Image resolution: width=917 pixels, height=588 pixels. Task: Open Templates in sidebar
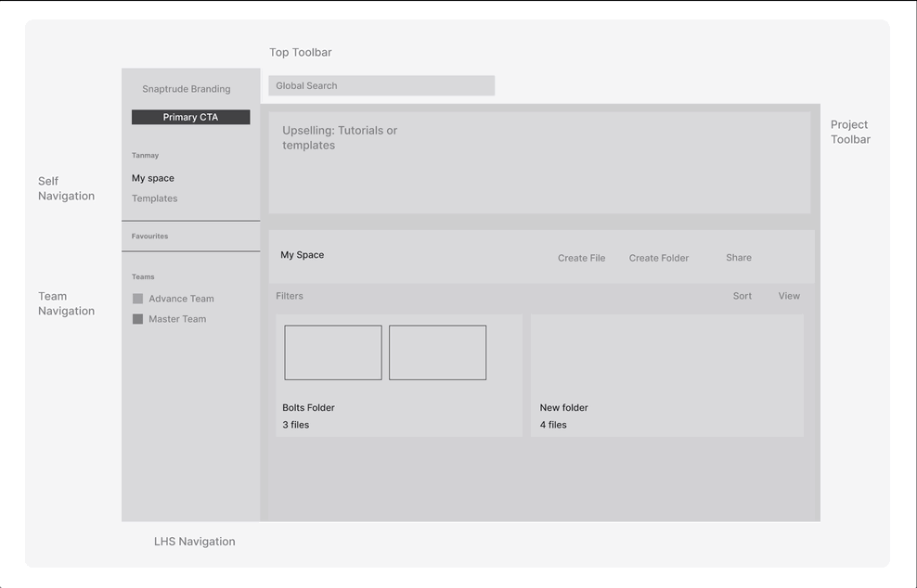[154, 198]
